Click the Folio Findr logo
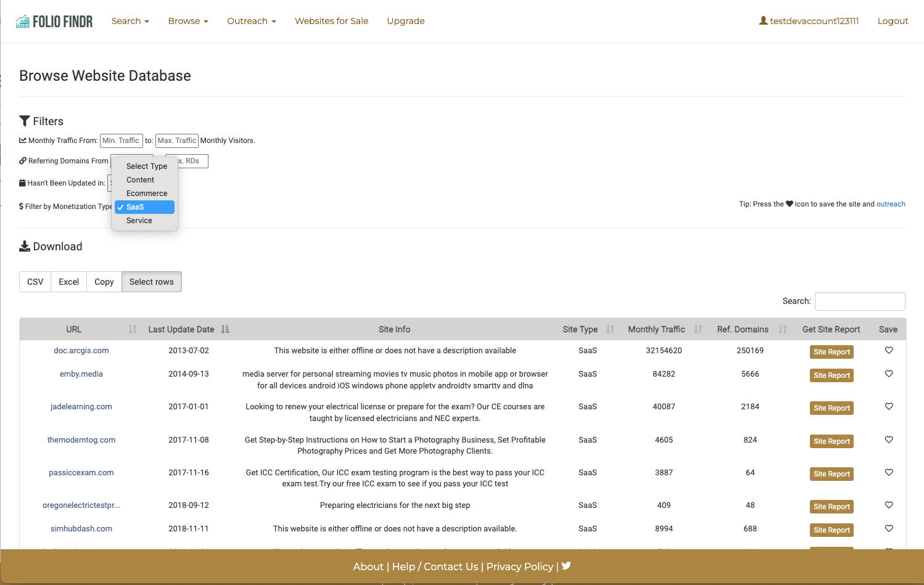Image resolution: width=924 pixels, height=585 pixels. 54,22
